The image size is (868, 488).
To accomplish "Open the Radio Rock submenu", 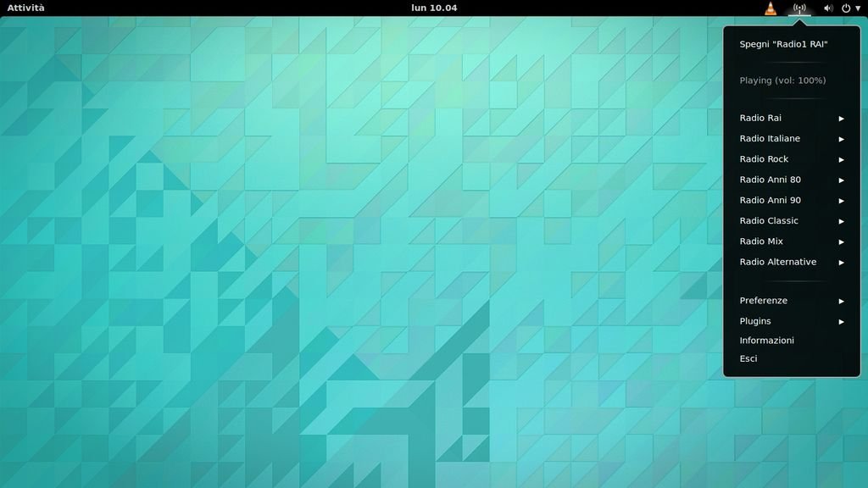I will click(792, 158).
